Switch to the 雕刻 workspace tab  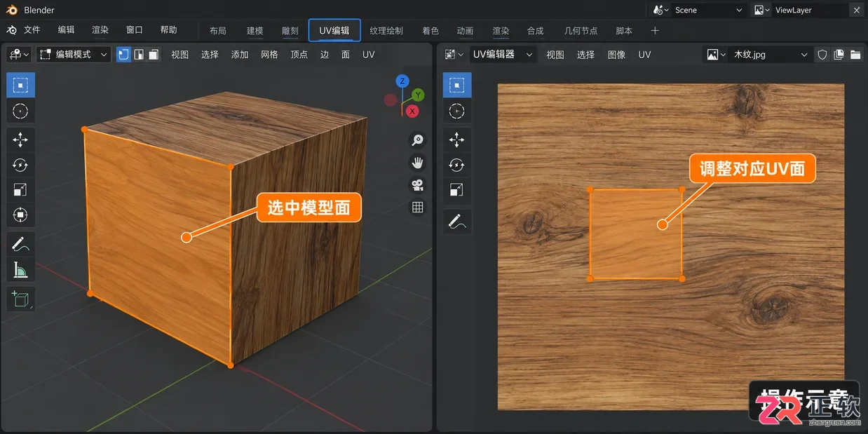[290, 31]
